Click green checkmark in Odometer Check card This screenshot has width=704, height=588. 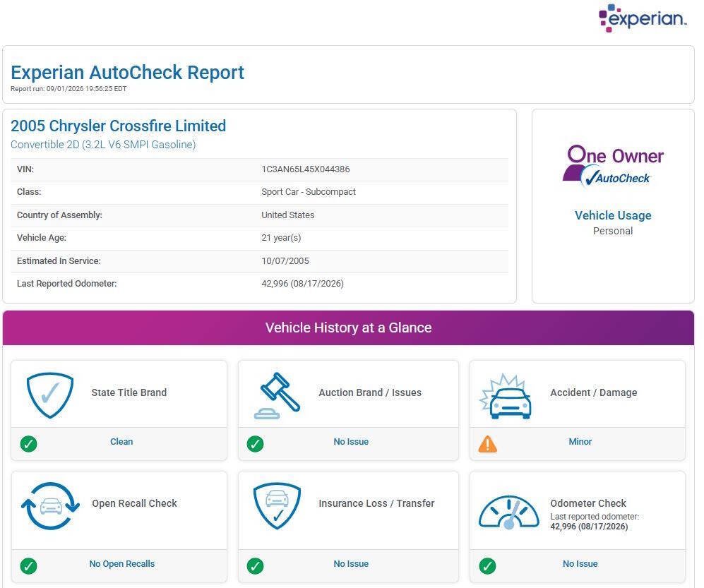[488, 565]
